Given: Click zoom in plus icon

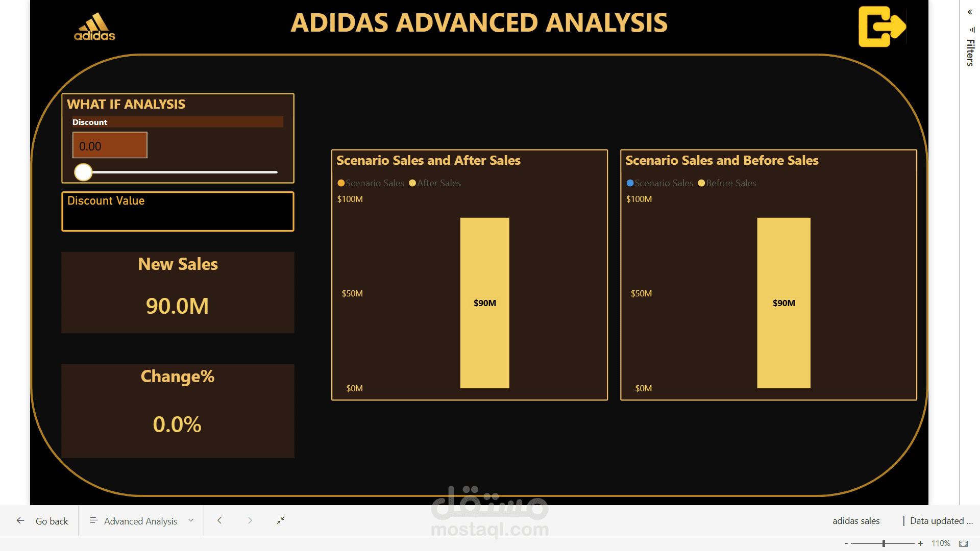Looking at the screenshot, I should click(x=920, y=543).
